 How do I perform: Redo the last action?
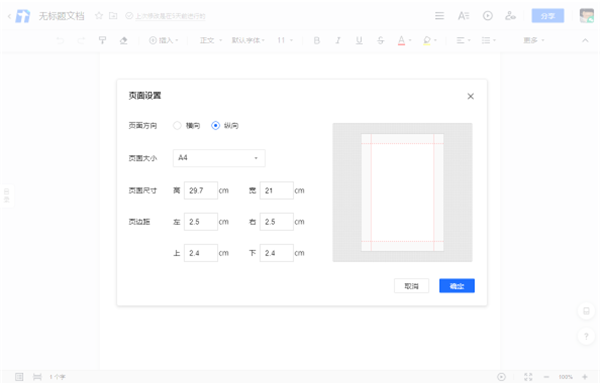click(x=81, y=40)
